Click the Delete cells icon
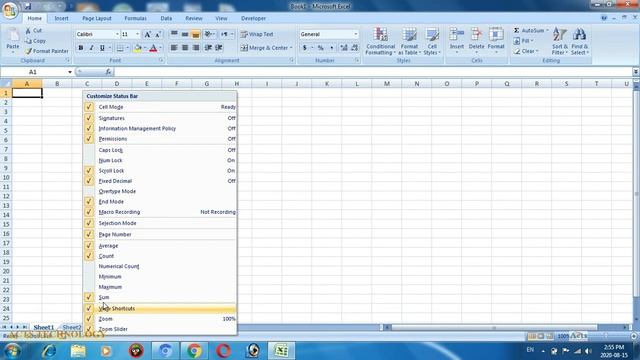Image resolution: width=640 pixels, height=360 pixels. tap(476, 35)
